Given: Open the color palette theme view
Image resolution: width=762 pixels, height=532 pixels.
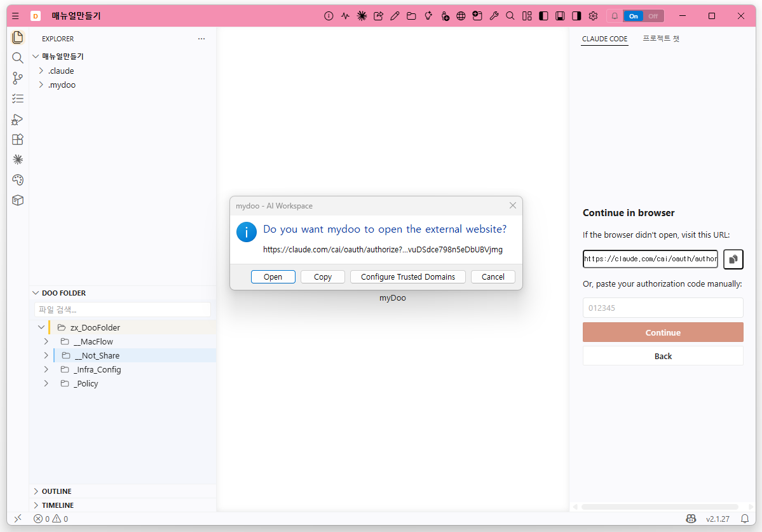Looking at the screenshot, I should coord(18,180).
